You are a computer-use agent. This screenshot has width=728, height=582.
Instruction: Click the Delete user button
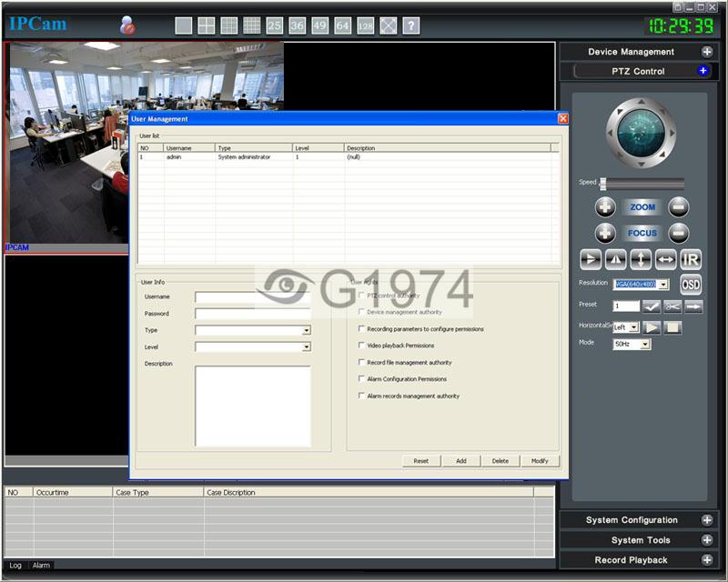[x=500, y=461]
